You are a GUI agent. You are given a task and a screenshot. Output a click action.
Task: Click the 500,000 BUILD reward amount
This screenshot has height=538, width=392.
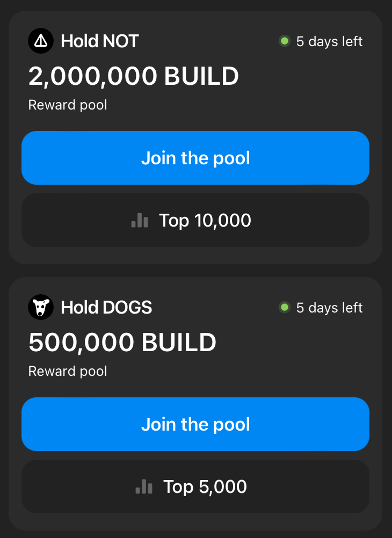coord(122,343)
